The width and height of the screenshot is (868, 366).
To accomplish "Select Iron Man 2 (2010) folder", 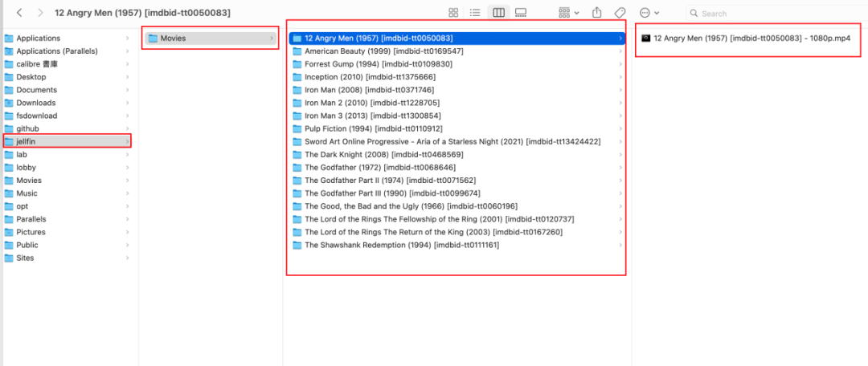I will (457, 103).
